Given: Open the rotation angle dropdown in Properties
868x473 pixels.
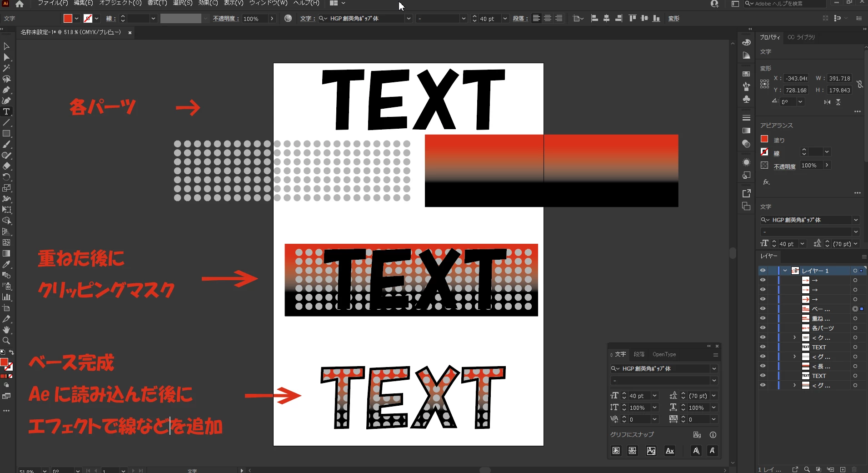Looking at the screenshot, I should [x=800, y=102].
